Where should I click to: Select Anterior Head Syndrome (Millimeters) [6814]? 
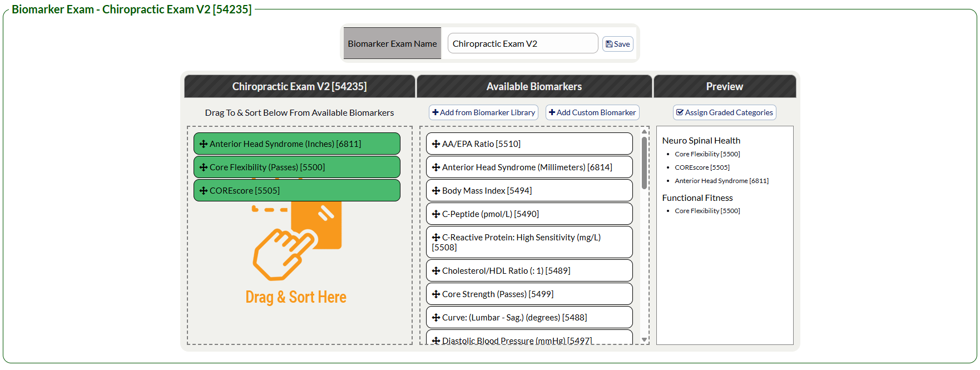click(529, 167)
